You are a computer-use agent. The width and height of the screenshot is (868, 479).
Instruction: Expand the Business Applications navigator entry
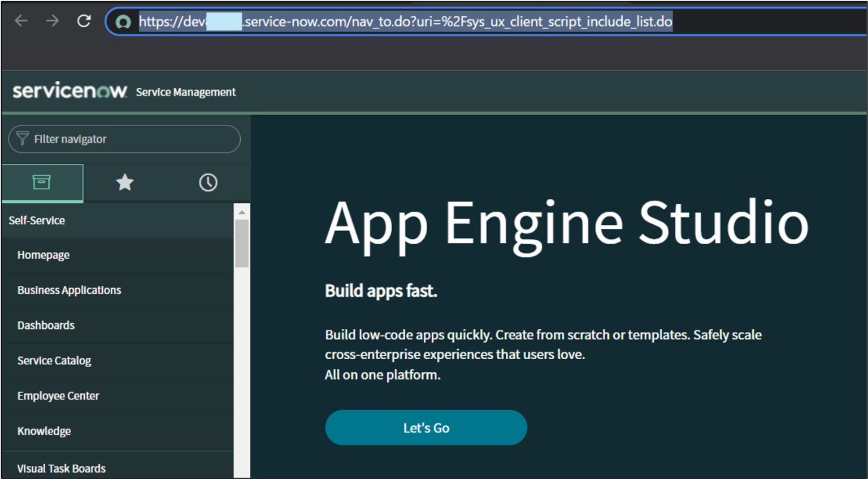pos(69,290)
